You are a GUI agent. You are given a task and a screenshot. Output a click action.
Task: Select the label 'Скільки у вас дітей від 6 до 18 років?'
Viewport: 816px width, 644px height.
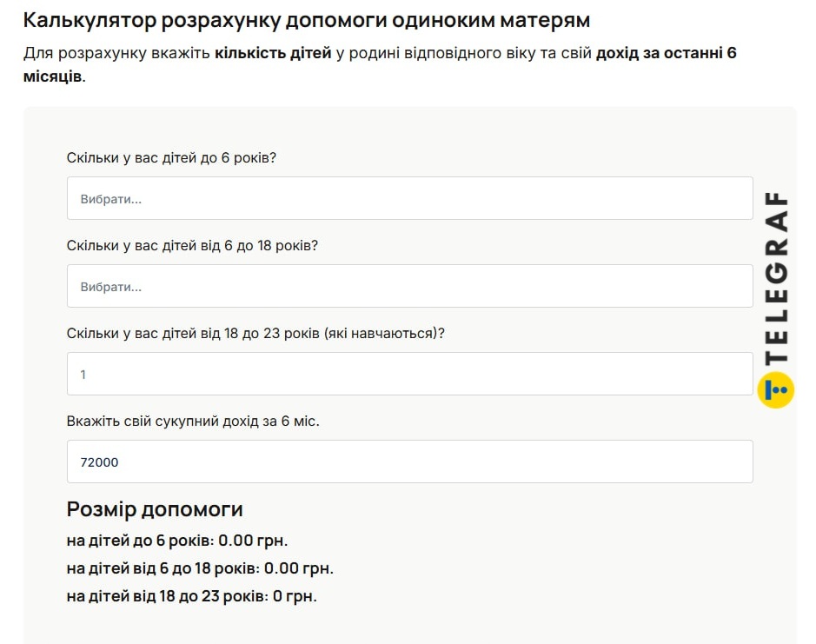[x=192, y=246]
